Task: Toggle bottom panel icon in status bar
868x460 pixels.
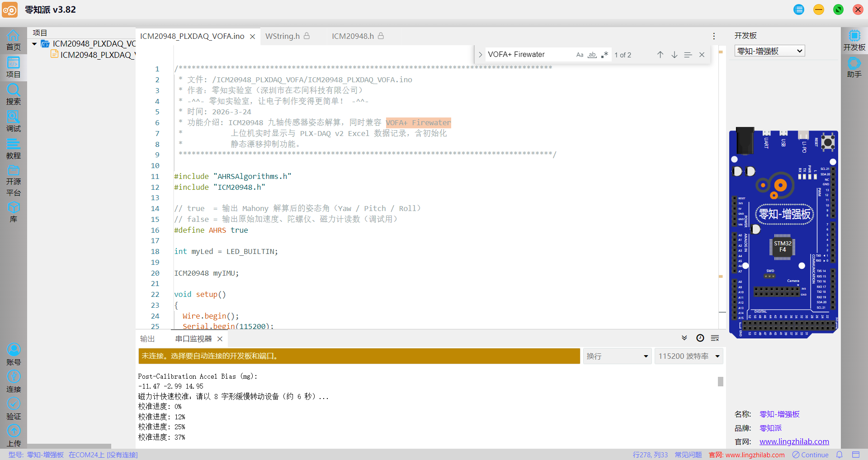Action: [856, 455]
